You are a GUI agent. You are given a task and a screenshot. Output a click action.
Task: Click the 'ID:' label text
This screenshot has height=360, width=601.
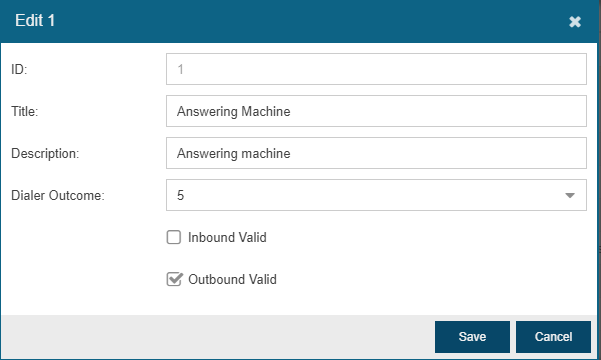point(19,69)
